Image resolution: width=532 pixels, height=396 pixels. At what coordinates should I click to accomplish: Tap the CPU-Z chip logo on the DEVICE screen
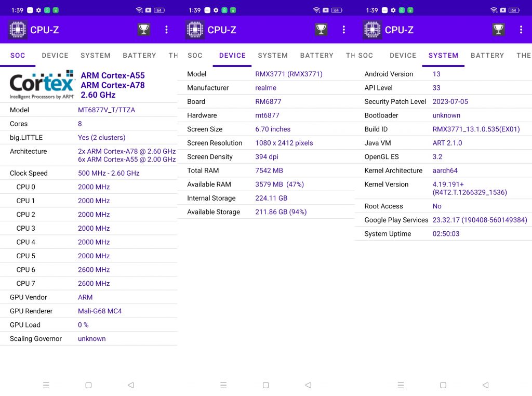point(195,30)
